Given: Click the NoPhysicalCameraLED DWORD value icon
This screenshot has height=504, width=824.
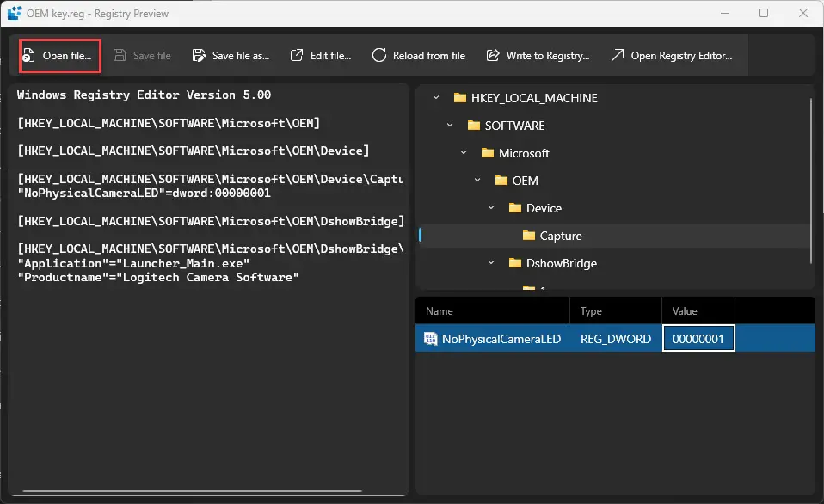Looking at the screenshot, I should tap(431, 339).
